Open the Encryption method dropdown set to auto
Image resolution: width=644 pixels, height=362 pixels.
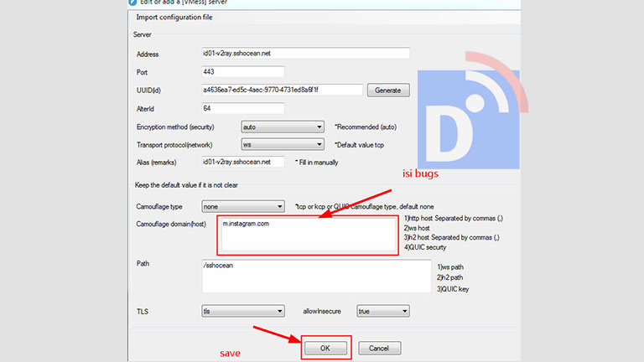[x=282, y=127]
